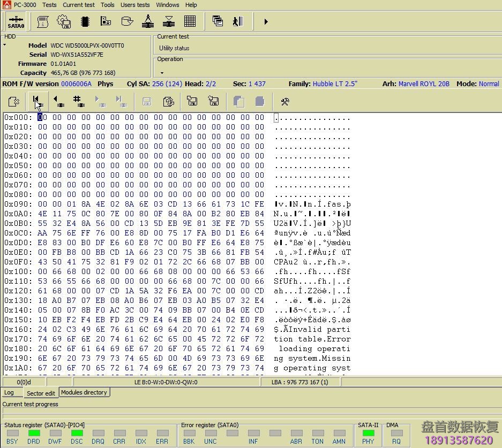Select the SATA0 port icon
This screenshot has height=448, width=502.
coord(16,21)
